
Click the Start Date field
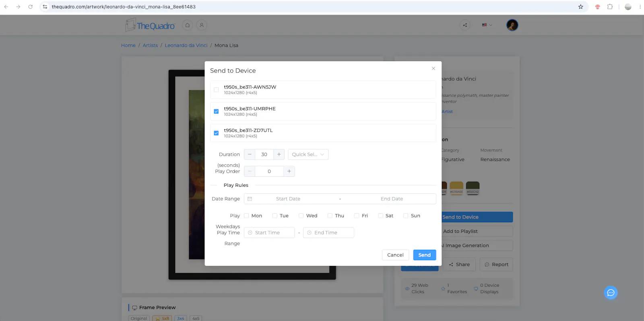pos(288,199)
